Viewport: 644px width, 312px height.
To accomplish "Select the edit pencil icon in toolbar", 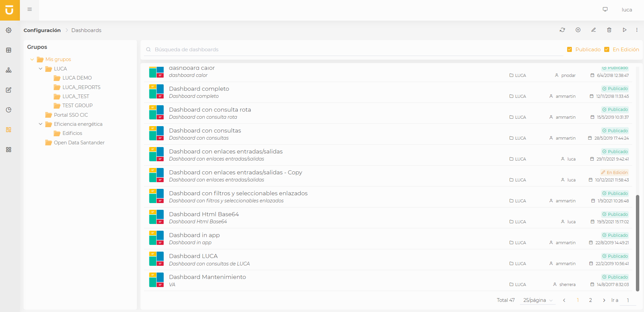I will click(593, 30).
